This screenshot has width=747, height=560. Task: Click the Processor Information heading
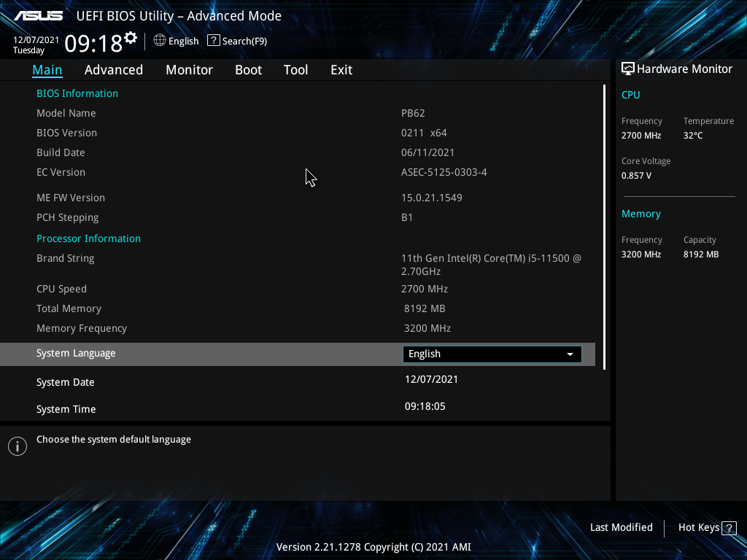coord(88,238)
